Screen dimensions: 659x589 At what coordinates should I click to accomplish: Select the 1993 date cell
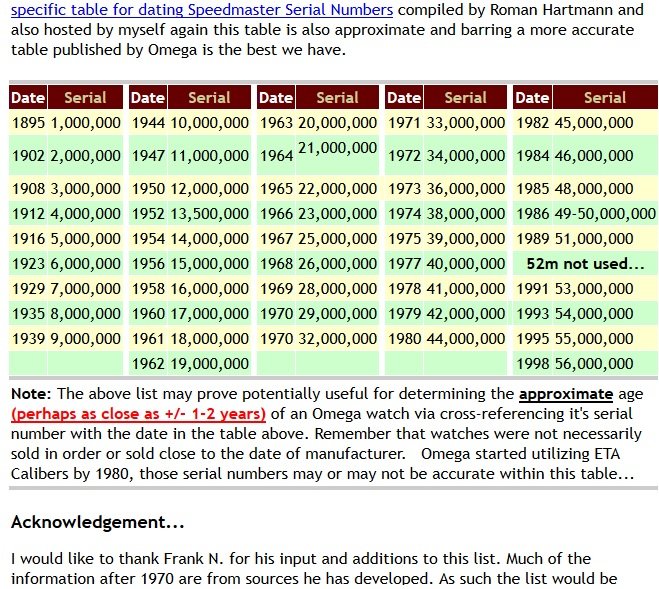pos(532,314)
